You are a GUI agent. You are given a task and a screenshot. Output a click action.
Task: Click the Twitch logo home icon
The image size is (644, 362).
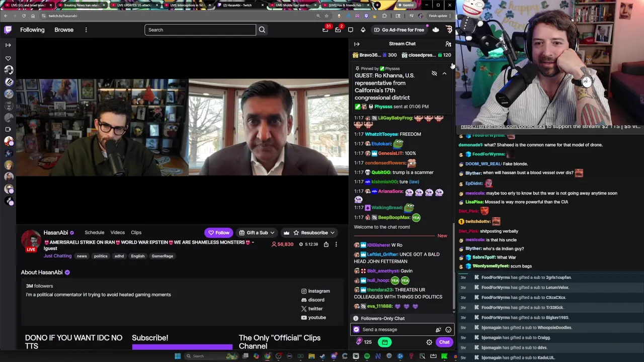point(8,30)
